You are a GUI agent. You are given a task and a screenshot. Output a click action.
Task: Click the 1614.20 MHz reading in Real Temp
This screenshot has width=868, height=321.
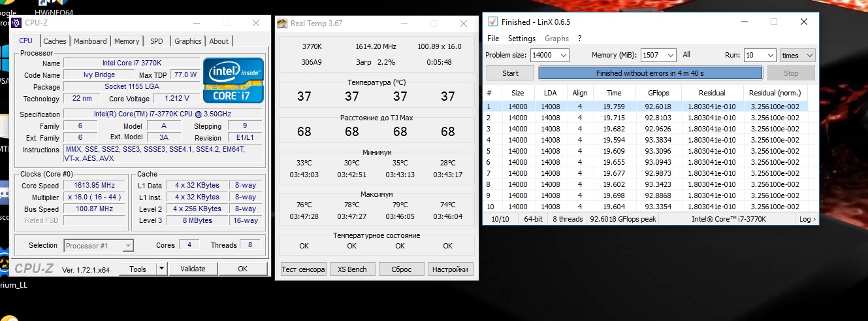click(x=376, y=46)
